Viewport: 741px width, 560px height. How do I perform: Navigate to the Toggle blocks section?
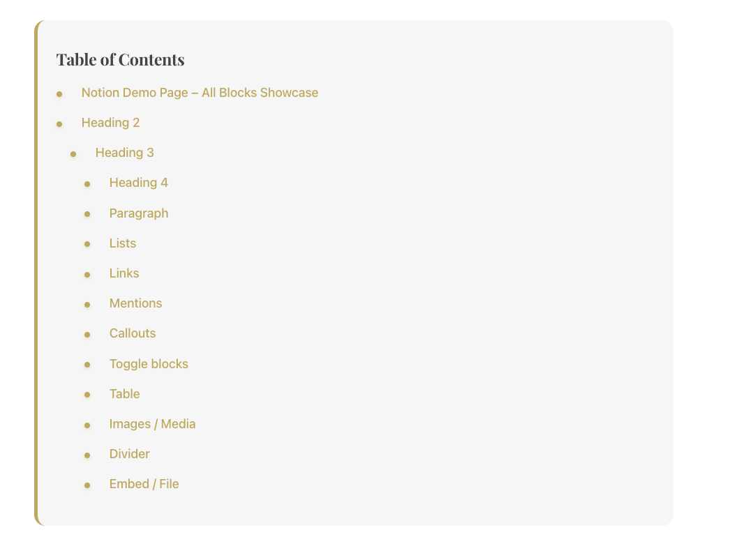pyautogui.click(x=149, y=363)
